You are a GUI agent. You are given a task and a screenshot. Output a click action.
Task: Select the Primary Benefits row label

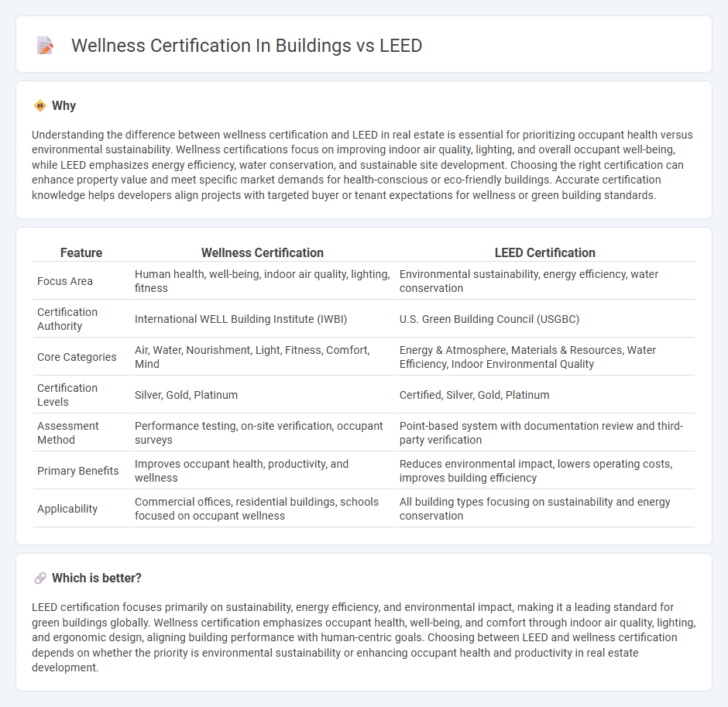(x=78, y=471)
